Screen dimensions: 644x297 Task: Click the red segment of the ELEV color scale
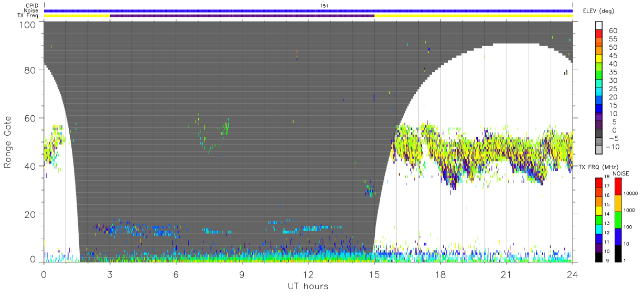(x=599, y=34)
